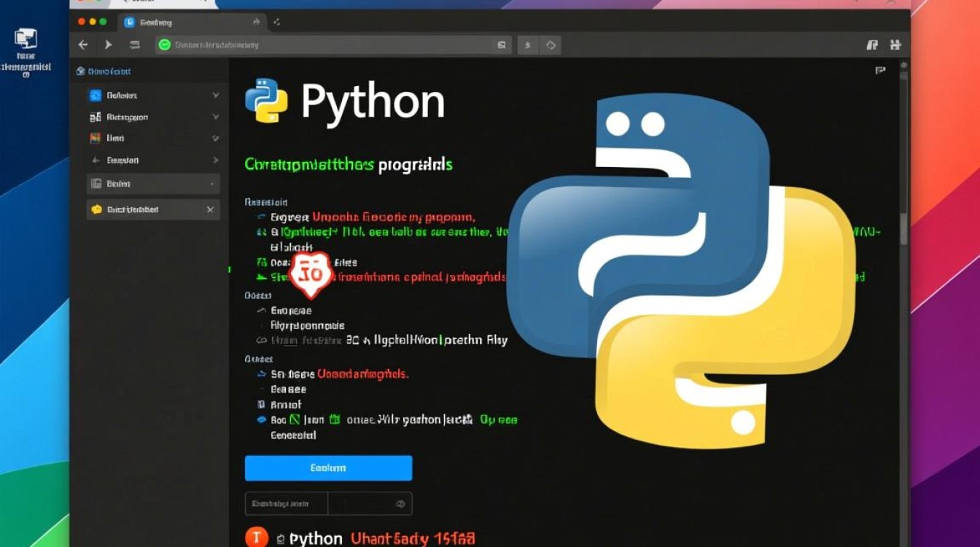
Task: Click the back arrow in the browser toolbar
Action: coord(82,45)
